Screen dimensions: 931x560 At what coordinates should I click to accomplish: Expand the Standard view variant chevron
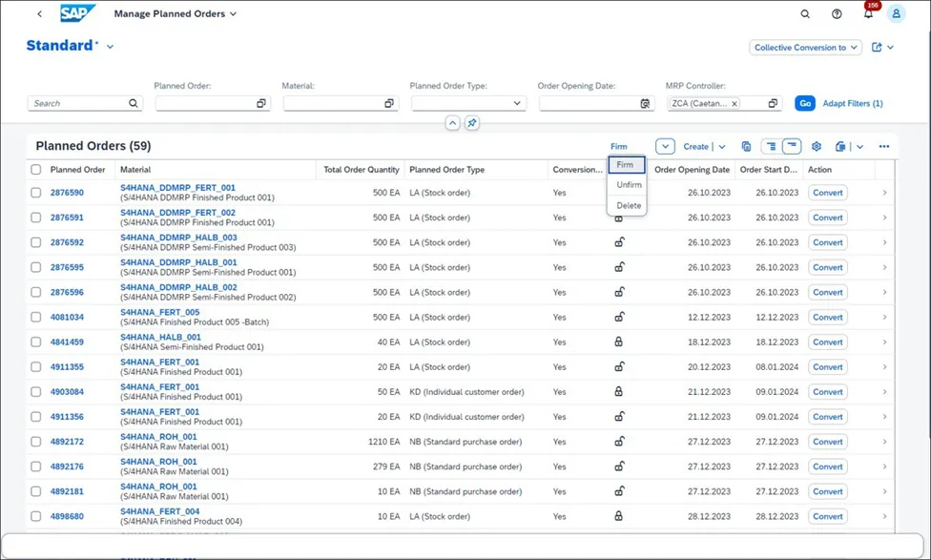tap(111, 47)
